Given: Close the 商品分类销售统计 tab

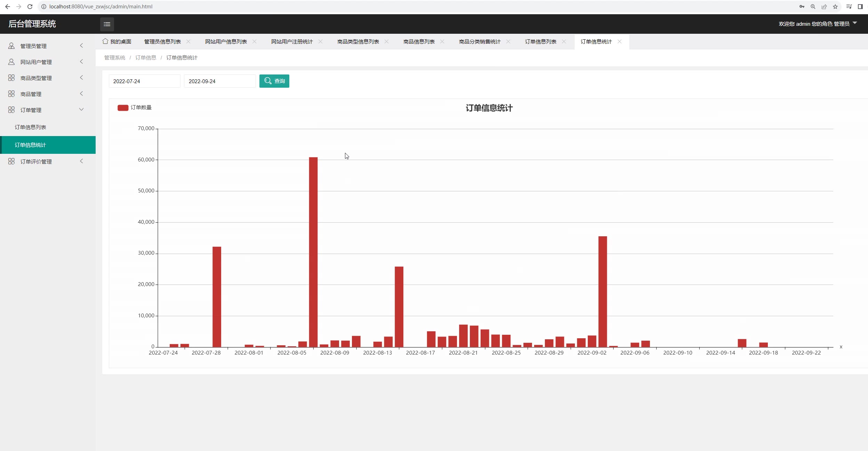Looking at the screenshot, I should tap(508, 41).
